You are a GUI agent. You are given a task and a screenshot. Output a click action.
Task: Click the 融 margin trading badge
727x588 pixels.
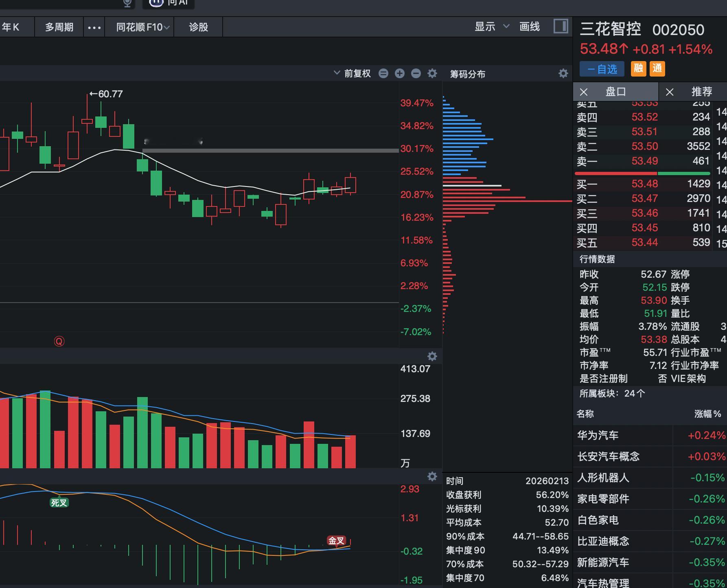pos(638,69)
